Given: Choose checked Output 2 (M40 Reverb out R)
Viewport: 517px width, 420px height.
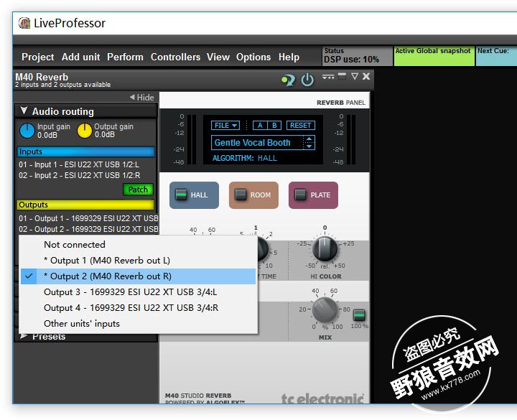Looking at the screenshot, I should click(x=138, y=276).
